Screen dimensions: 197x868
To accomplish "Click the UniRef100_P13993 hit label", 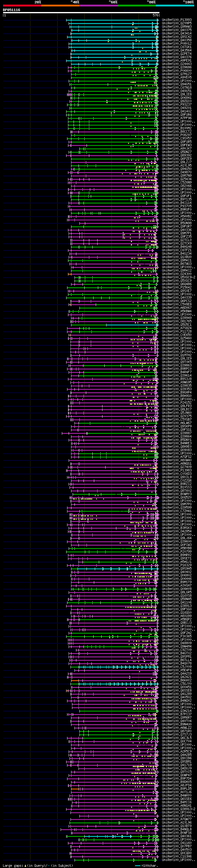I will coord(177,20).
